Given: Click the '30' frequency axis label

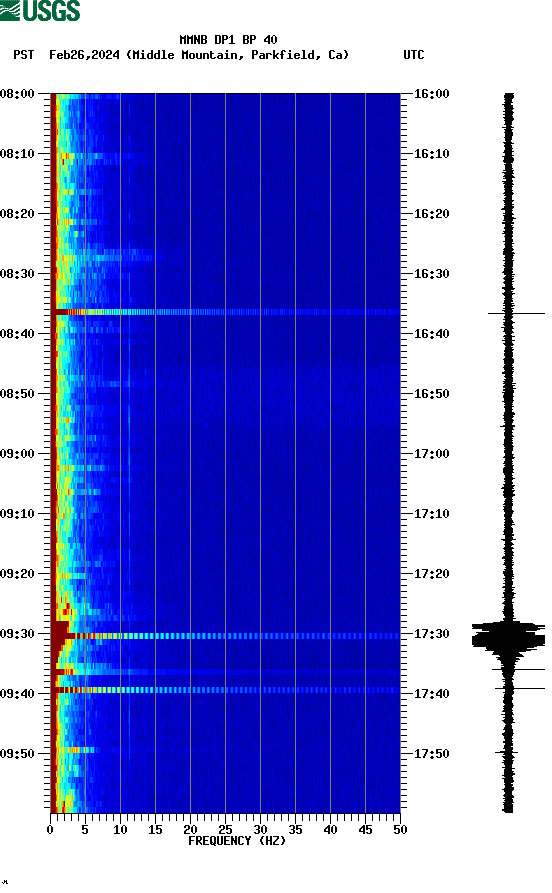Looking at the screenshot, I should [260, 830].
